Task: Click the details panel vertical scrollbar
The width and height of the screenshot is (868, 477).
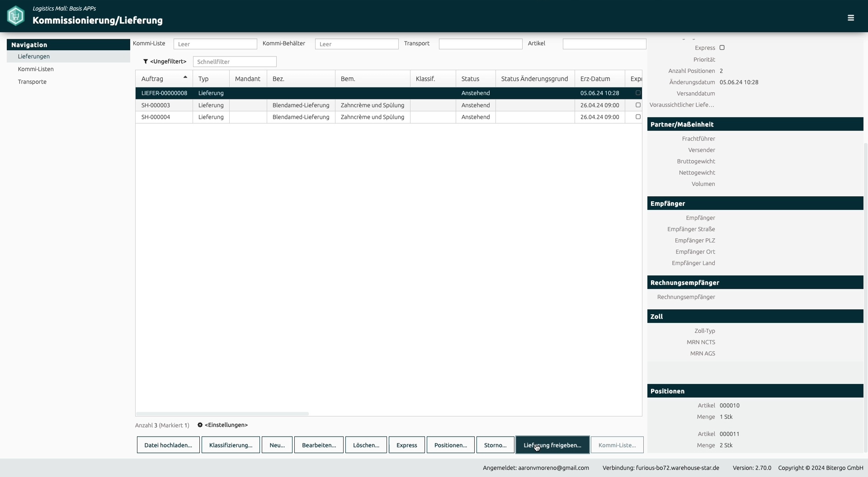Action: click(866, 298)
